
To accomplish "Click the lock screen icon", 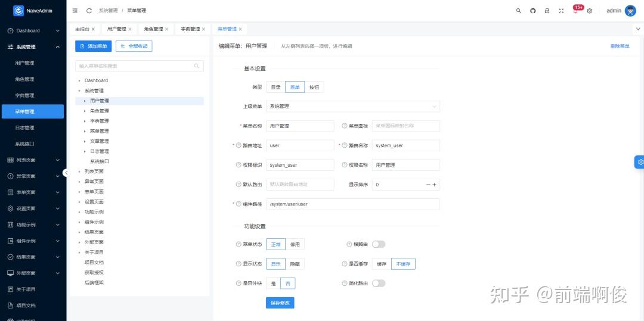I will (547, 11).
